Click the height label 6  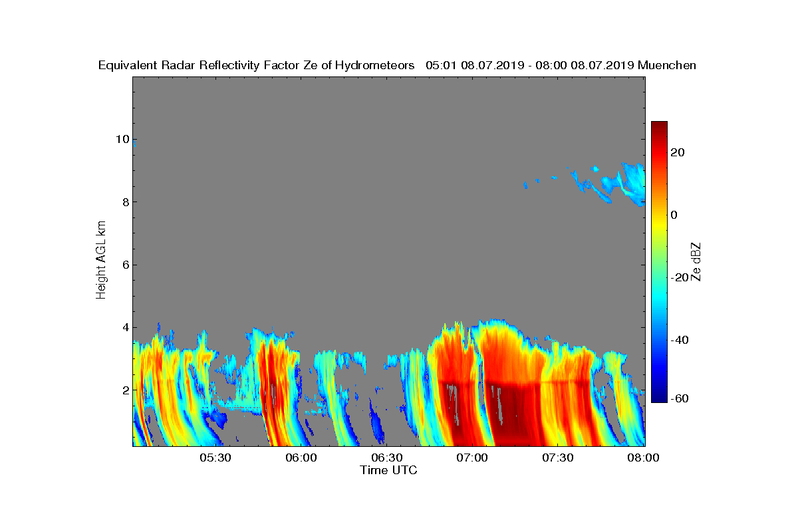124,265
